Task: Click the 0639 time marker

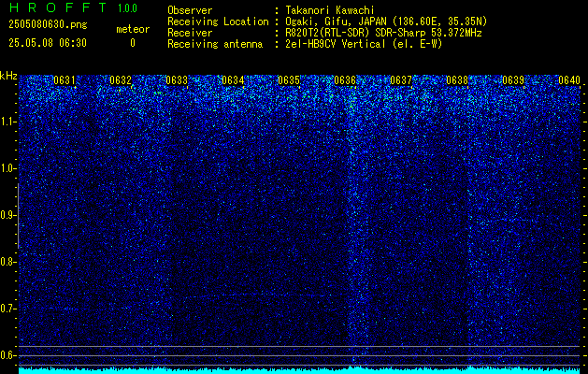Action: point(513,80)
